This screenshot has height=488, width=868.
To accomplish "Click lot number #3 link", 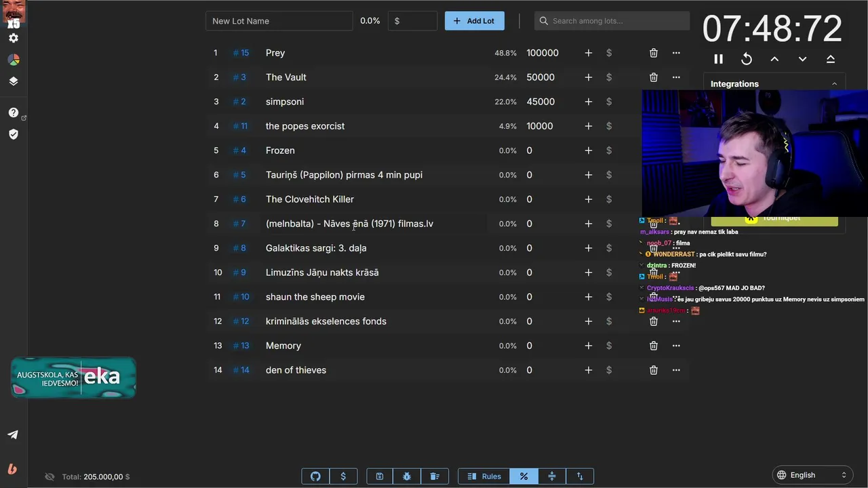I will pyautogui.click(x=239, y=77).
